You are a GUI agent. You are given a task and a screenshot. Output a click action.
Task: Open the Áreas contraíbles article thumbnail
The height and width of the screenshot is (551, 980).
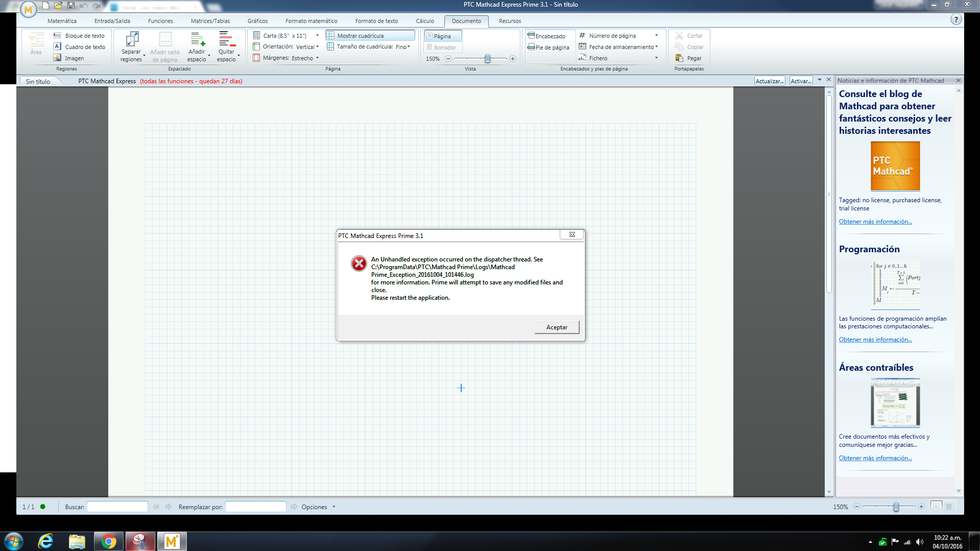pyautogui.click(x=895, y=403)
